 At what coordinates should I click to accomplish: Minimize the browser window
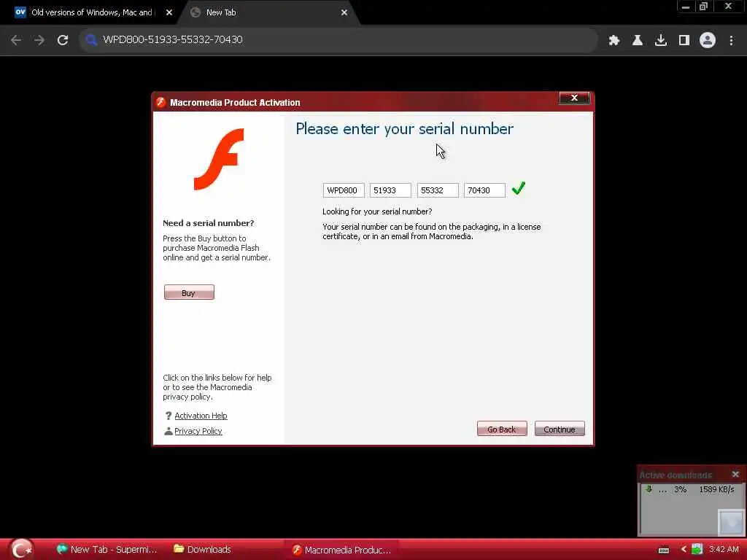(x=686, y=7)
